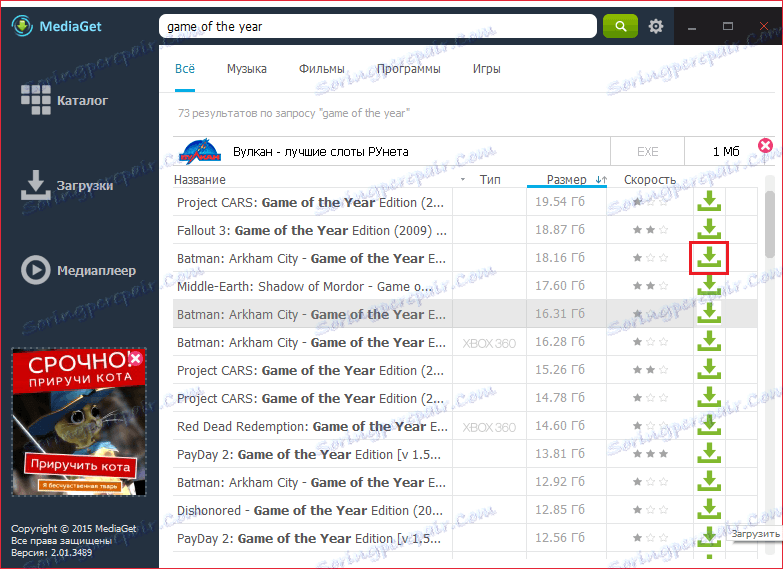Download Dishonored Game of the Year Edition

coord(709,510)
